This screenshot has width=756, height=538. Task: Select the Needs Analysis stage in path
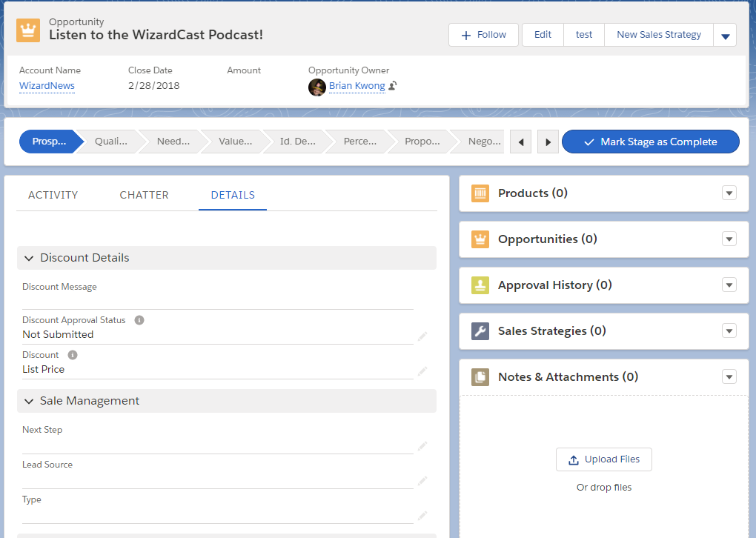(x=173, y=142)
